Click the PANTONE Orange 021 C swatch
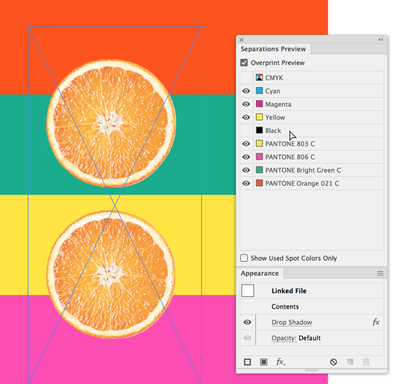The height and width of the screenshot is (384, 400). [x=259, y=183]
